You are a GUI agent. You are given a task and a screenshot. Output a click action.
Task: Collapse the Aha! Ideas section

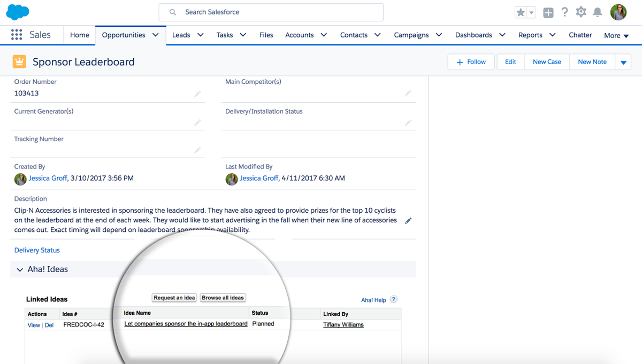click(x=20, y=269)
